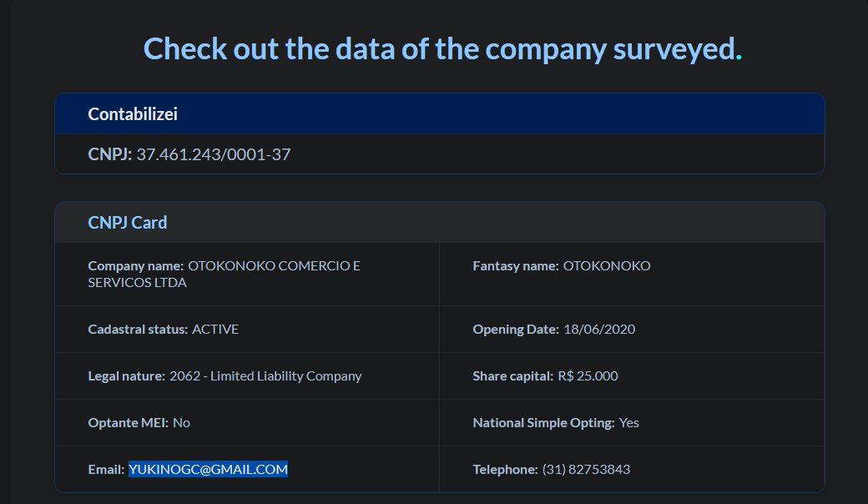Click the Contabilizei header title
Viewport: 868px width, 504px height.
click(x=133, y=114)
